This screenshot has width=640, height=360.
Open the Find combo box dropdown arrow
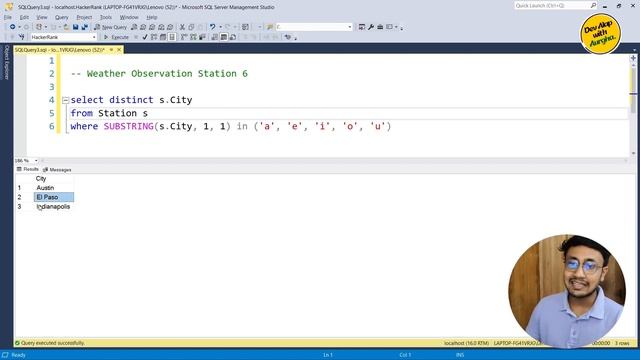click(x=350, y=27)
